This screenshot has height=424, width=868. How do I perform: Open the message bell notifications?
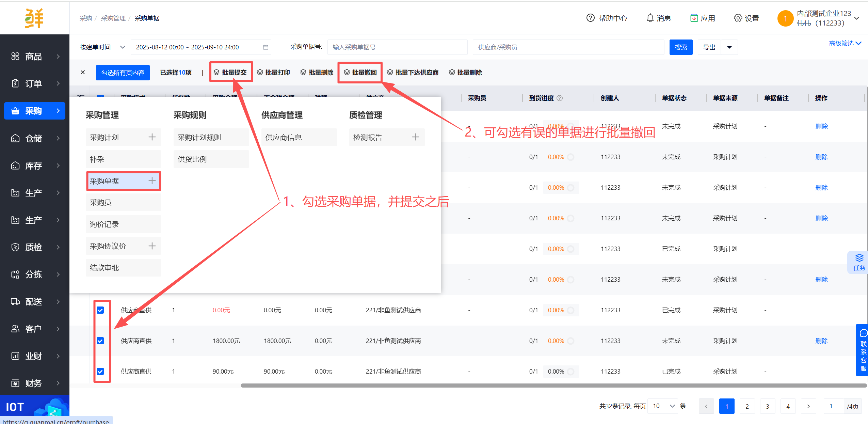coord(650,18)
